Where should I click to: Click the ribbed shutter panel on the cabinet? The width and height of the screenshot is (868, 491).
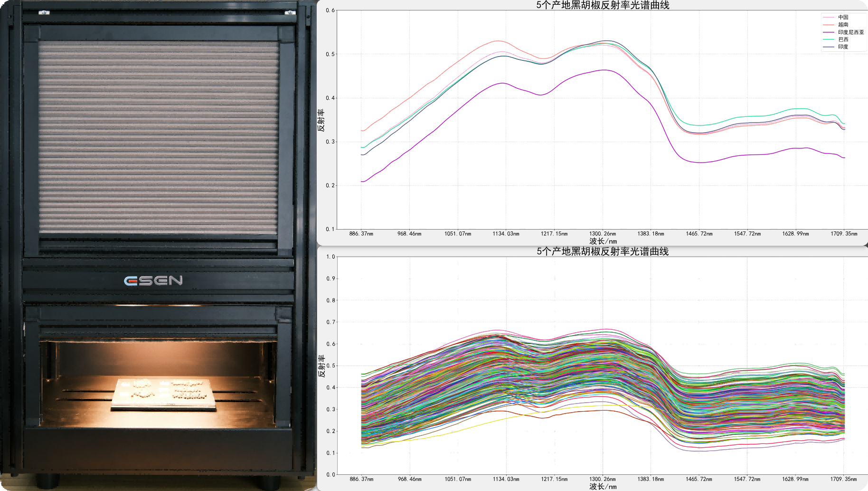pos(158,137)
